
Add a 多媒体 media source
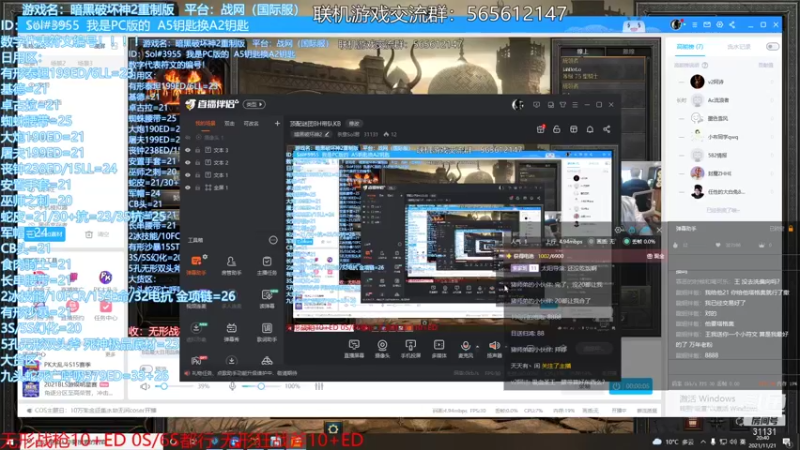click(x=439, y=348)
